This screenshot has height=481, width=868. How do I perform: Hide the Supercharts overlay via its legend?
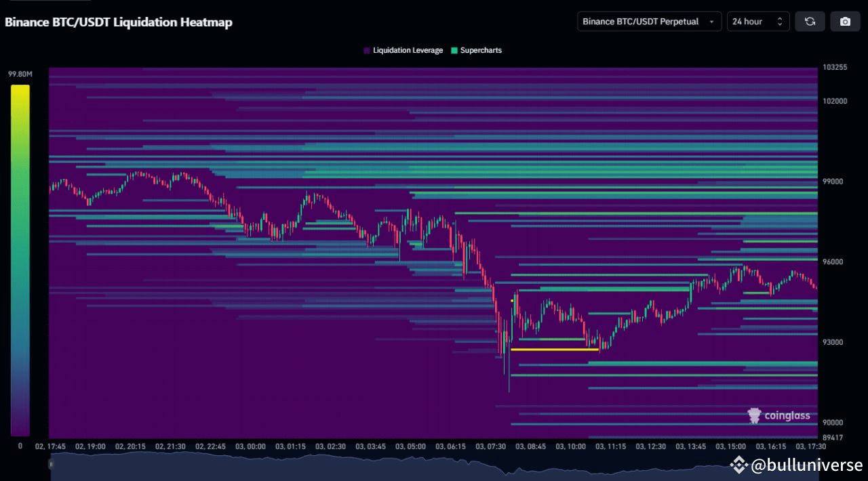(x=476, y=50)
